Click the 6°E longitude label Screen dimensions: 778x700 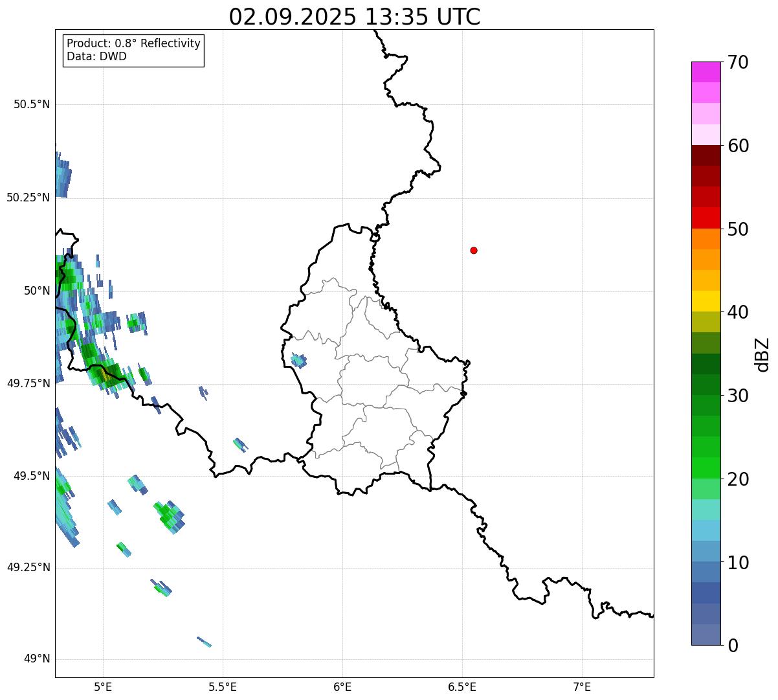342,687
